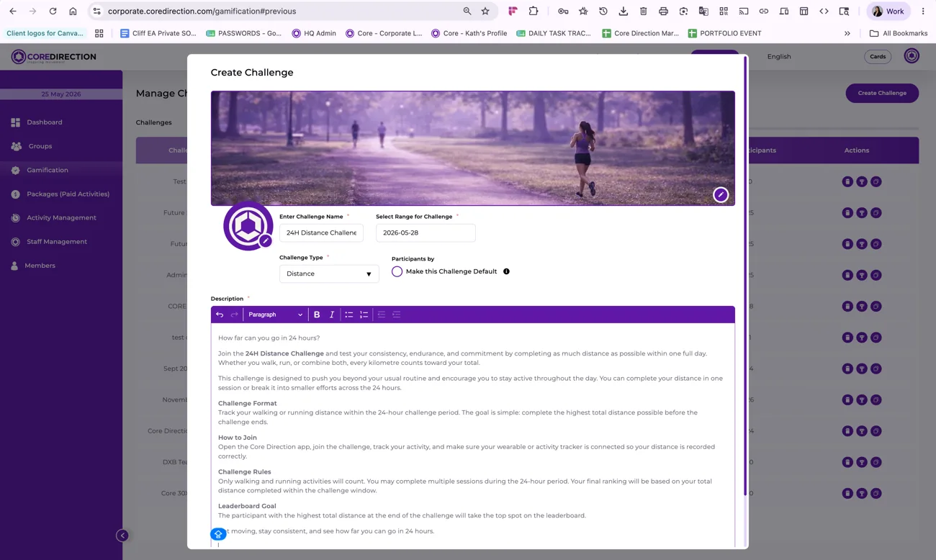
Task: Open the Paragraph style dropdown
Action: (x=275, y=315)
